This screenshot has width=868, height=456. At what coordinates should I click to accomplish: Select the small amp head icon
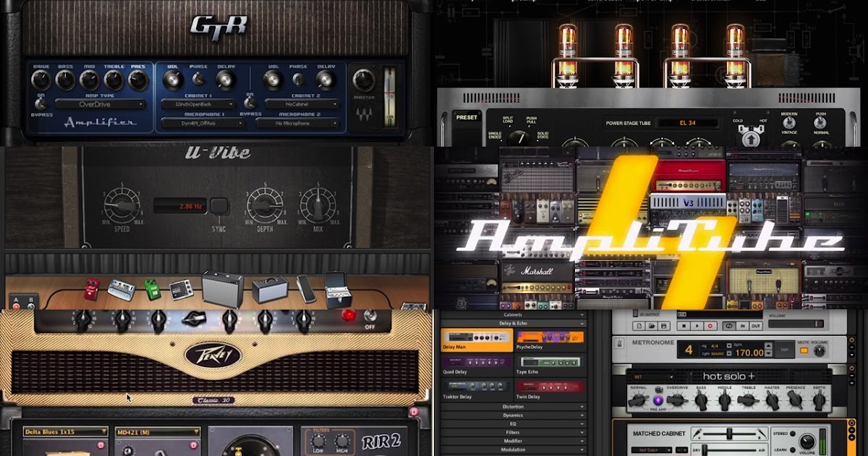[270, 290]
